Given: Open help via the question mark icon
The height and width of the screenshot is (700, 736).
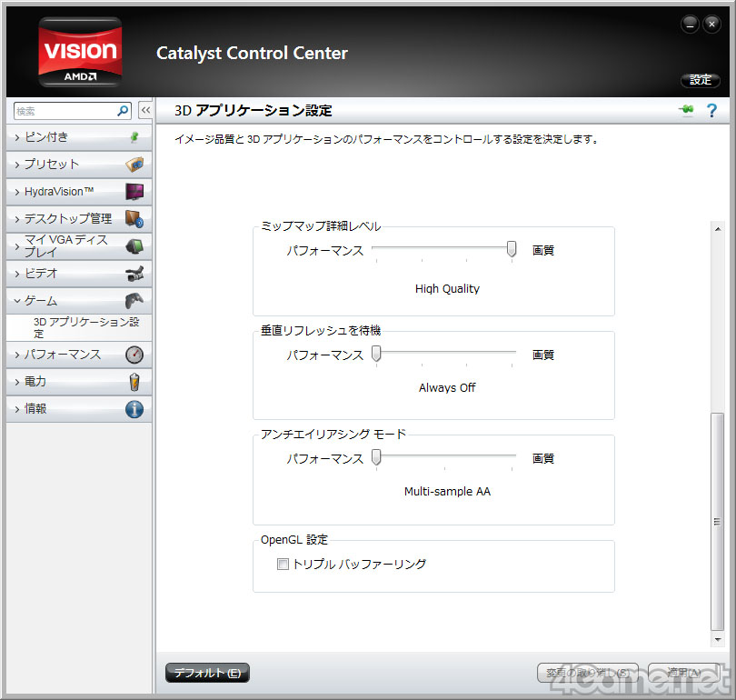Looking at the screenshot, I should [x=711, y=110].
